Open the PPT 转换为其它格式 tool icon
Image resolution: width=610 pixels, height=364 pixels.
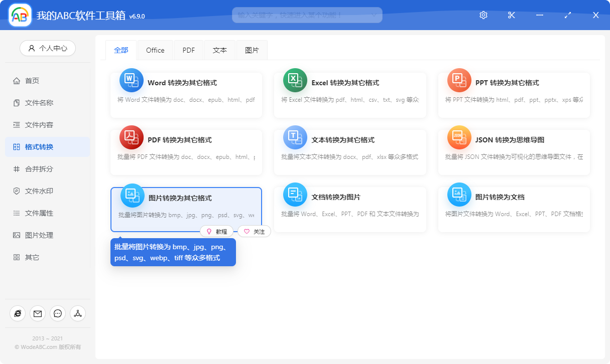pos(458,80)
